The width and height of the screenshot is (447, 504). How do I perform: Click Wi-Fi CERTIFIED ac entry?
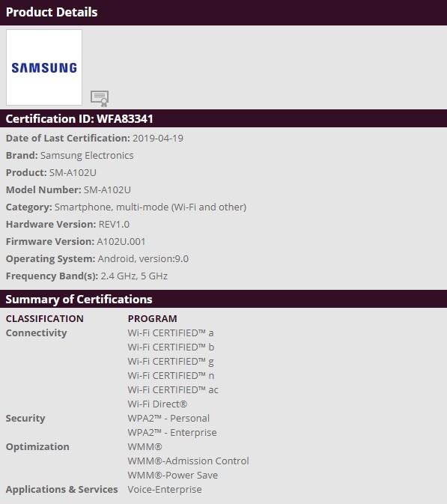[x=173, y=390]
